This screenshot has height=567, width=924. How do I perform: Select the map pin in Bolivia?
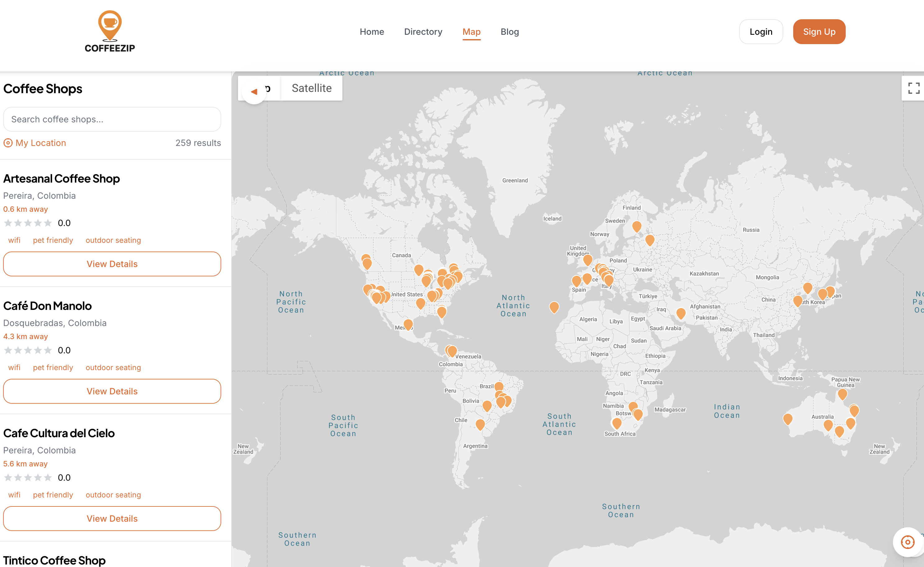(487, 406)
